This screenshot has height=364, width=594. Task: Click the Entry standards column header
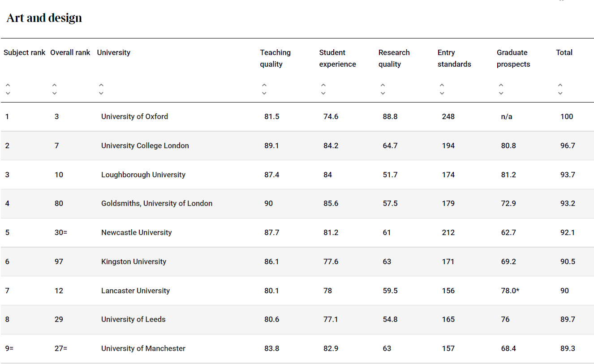pyautogui.click(x=454, y=58)
